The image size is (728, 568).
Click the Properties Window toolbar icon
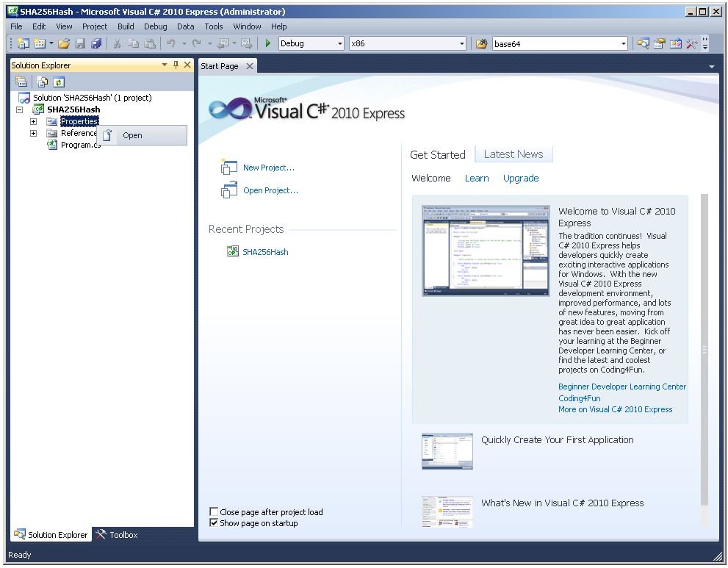click(x=659, y=43)
